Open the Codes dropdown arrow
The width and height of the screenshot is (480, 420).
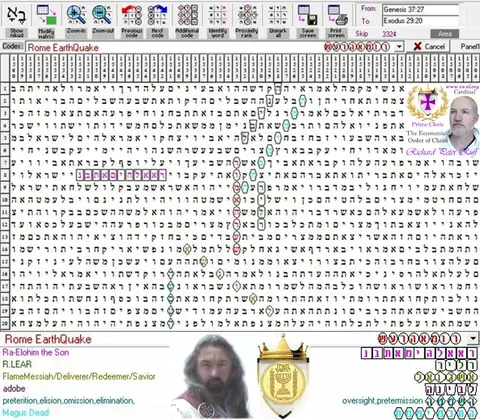pos(399,47)
